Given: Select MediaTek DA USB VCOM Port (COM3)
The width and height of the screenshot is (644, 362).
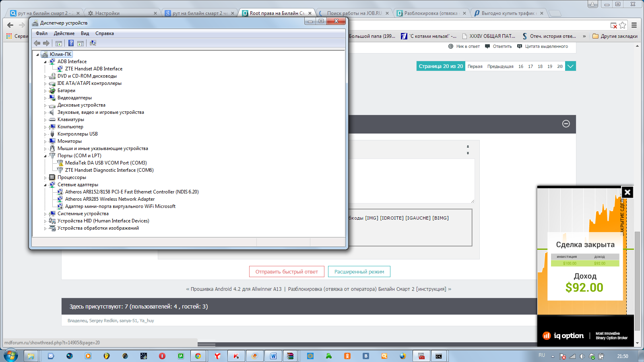Looking at the screenshot, I should [106, 163].
